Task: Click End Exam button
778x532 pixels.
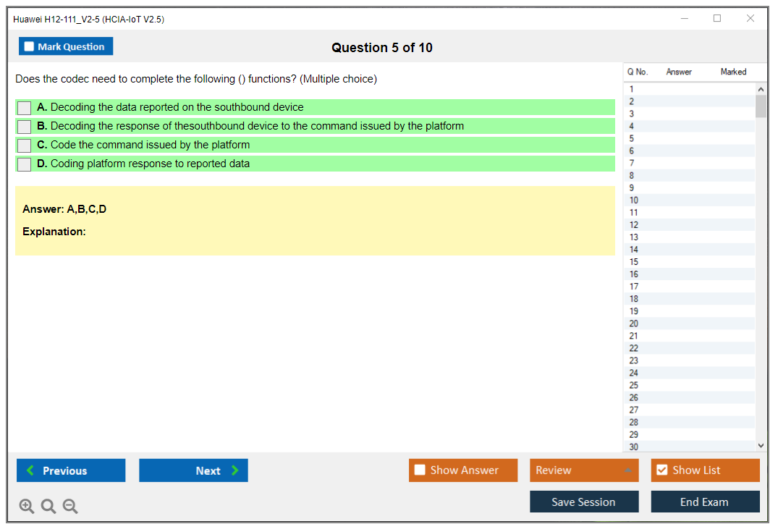Action: coord(705,502)
